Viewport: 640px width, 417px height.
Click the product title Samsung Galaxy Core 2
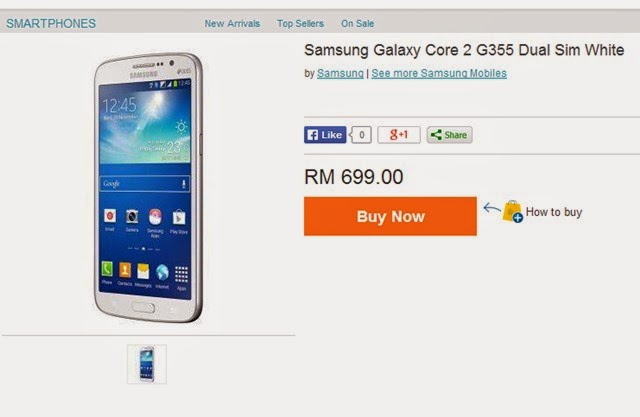464,50
